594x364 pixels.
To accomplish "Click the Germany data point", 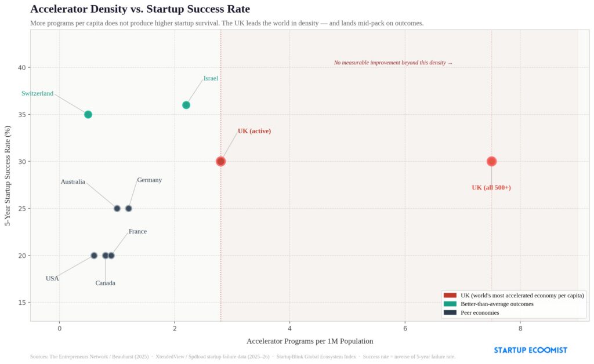I will click(x=129, y=208).
